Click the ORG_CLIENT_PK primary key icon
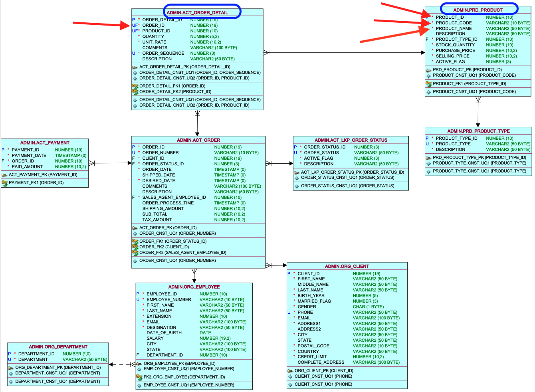 coord(290,371)
